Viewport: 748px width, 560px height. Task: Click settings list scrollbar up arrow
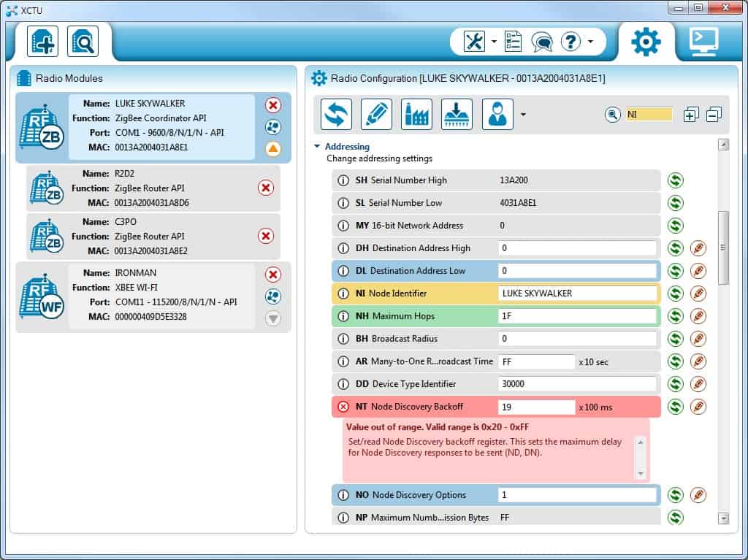click(724, 145)
